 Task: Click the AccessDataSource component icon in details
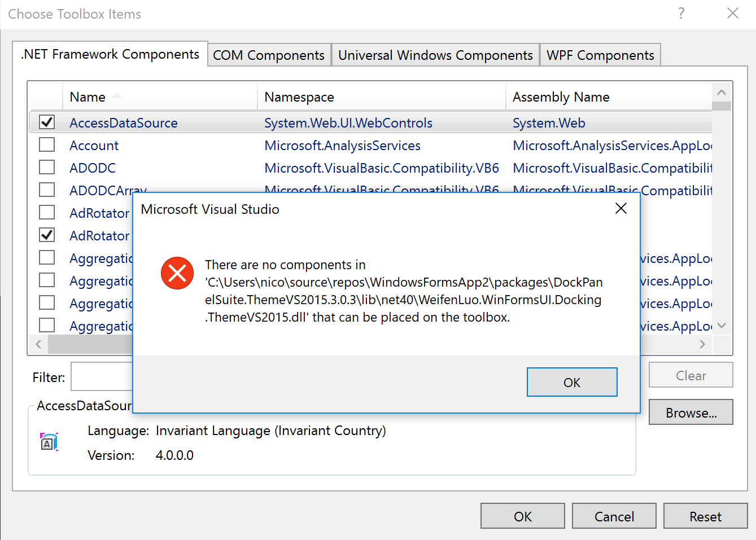(x=49, y=441)
